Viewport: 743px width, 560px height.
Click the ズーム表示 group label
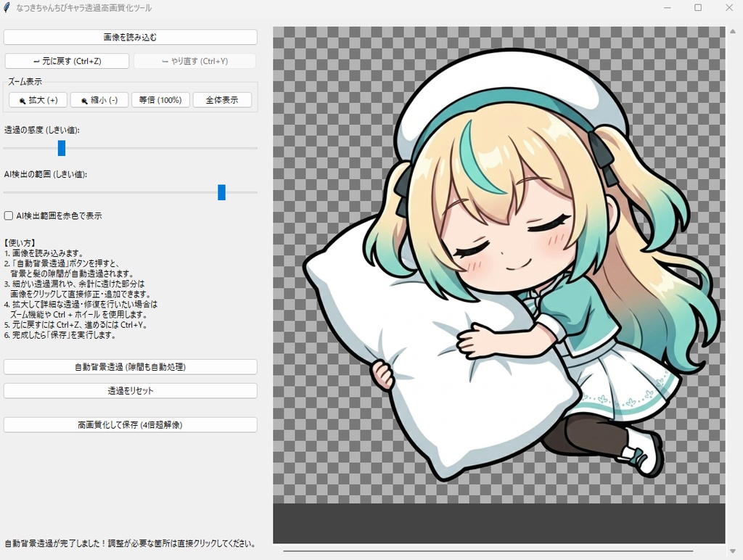(x=25, y=81)
